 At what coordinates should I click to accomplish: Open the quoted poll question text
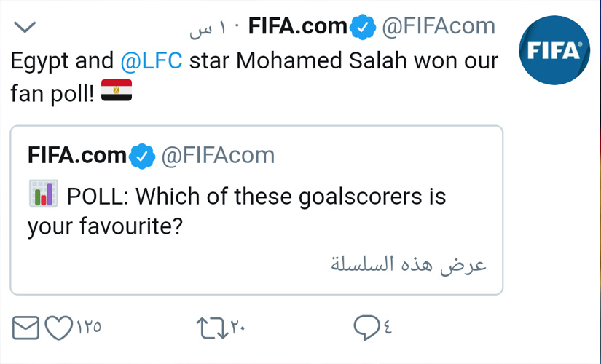(237, 211)
